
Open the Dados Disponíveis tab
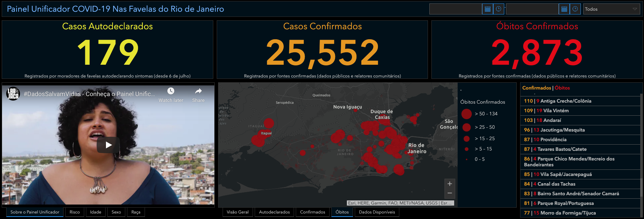point(377,212)
